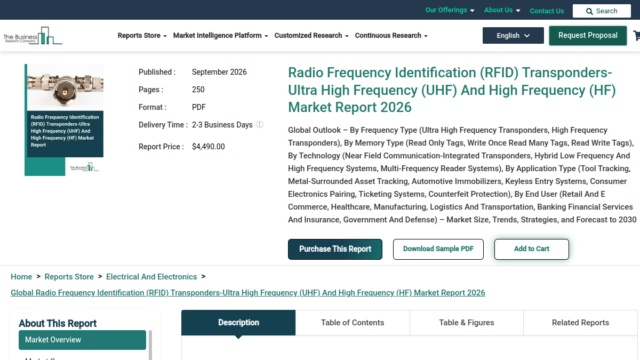The width and height of the screenshot is (640, 360).
Task: Go to Home breadcrumb link
Action: [21, 277]
